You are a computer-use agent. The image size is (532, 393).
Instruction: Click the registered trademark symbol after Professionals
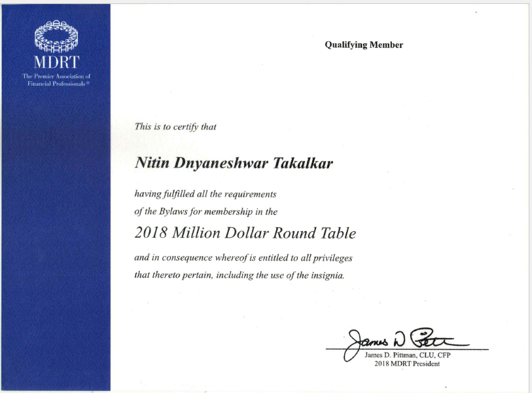pyautogui.click(x=88, y=84)
